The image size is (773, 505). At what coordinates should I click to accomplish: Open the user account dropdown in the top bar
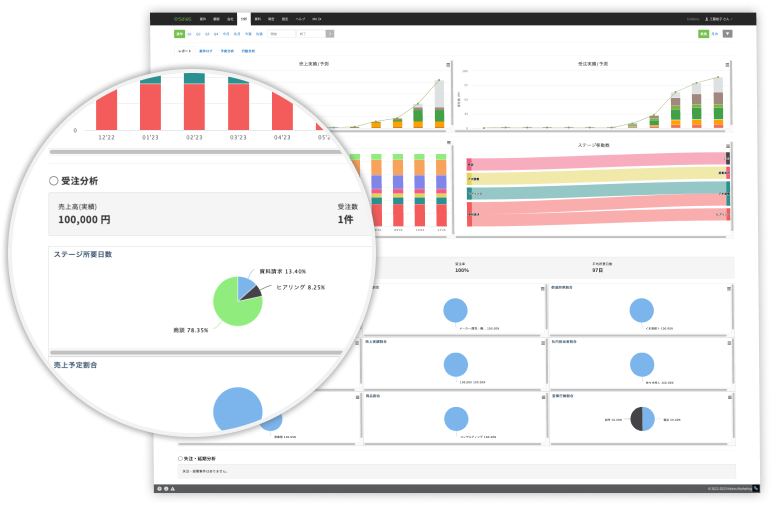(x=719, y=19)
